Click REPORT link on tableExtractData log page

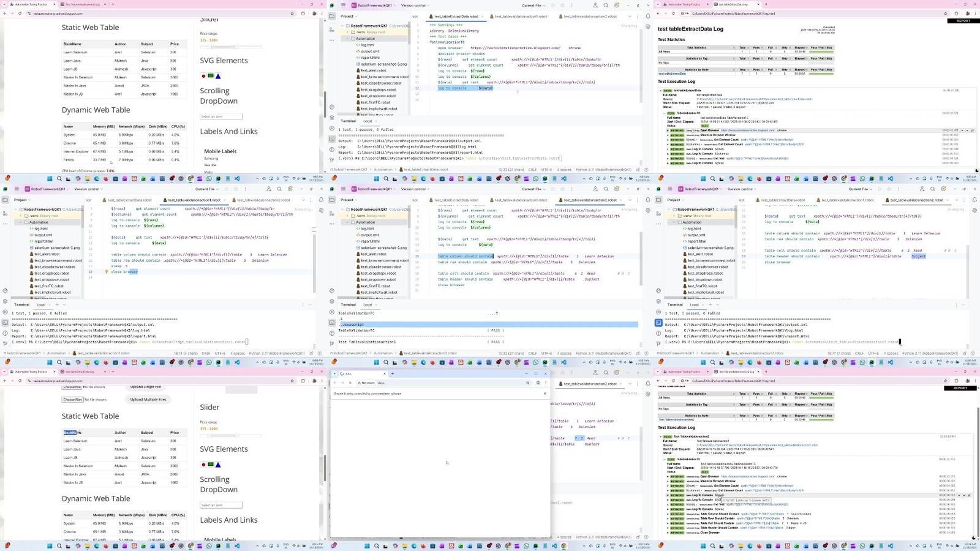coord(963,21)
